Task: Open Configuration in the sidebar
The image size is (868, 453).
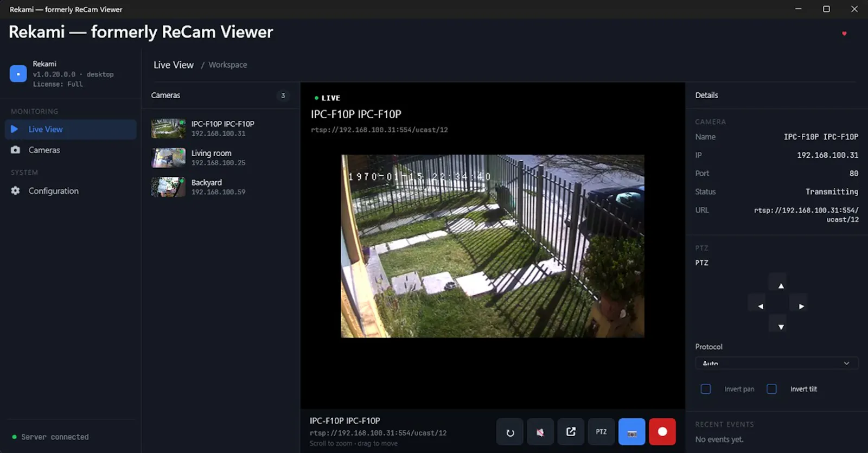Action: (x=71, y=191)
